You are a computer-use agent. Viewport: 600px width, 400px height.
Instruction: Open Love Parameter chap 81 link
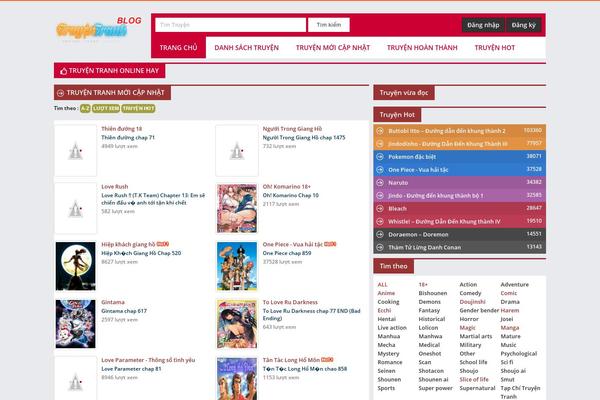click(131, 369)
